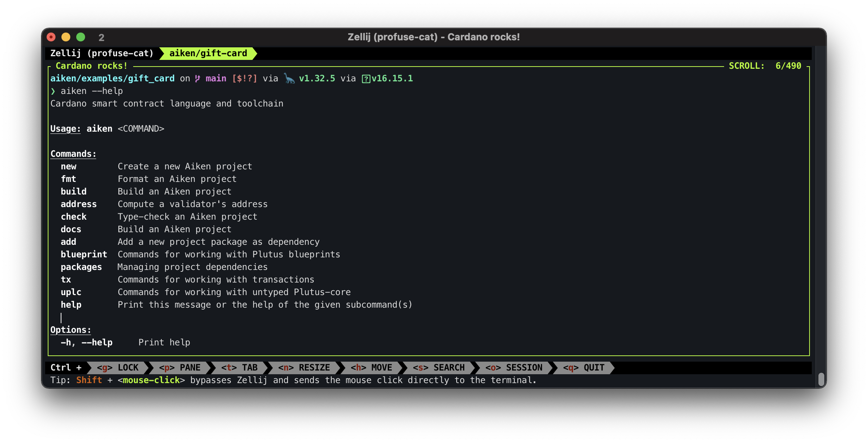The width and height of the screenshot is (868, 443).
Task: Click the git branch icon before main
Action: (x=198, y=78)
